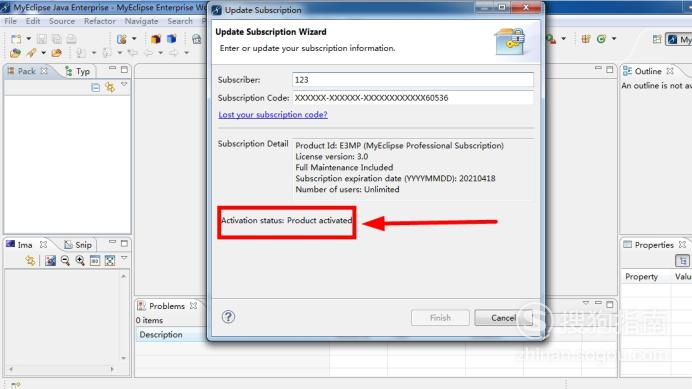692x389 pixels.
Task: Open dropdown beside the green refresh icon
Action: [x=614, y=39]
